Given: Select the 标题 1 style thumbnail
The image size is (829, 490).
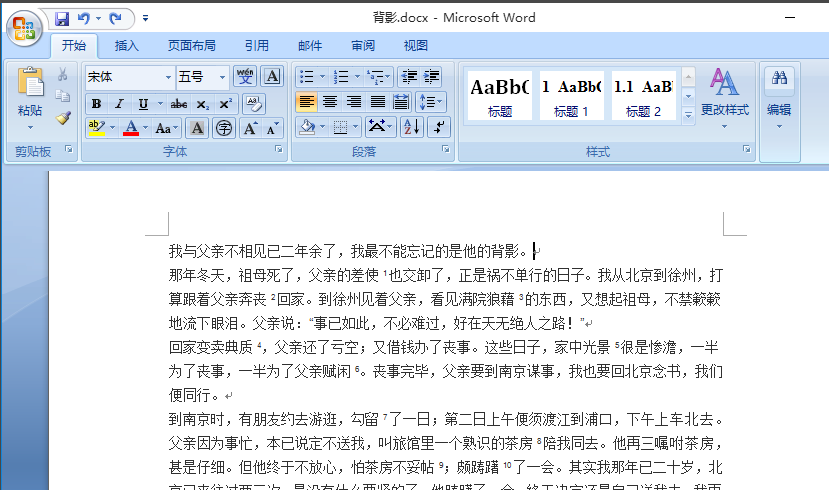Looking at the screenshot, I should (x=571, y=96).
